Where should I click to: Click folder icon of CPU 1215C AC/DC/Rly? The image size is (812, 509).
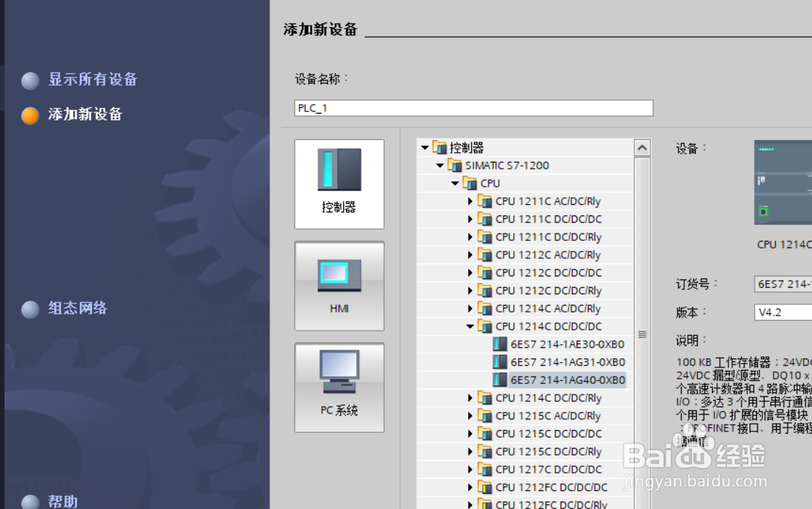coord(485,416)
